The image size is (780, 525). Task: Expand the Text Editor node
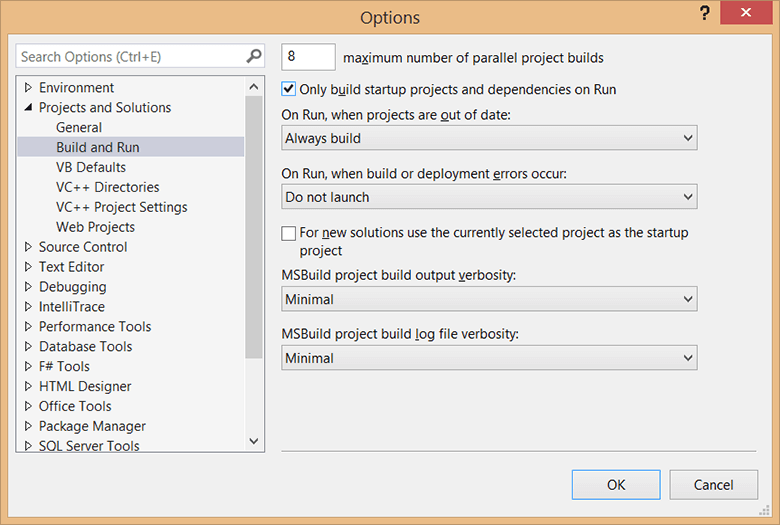pos(28,266)
